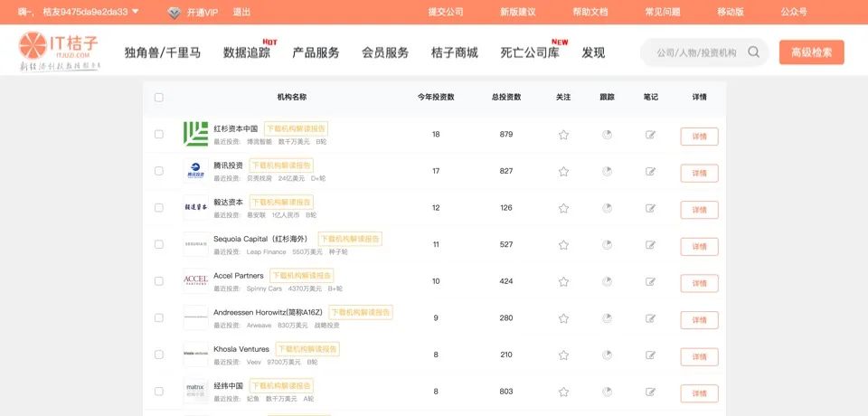
Task: Expand the 独角兽/千里马 menu
Action: coord(162,52)
